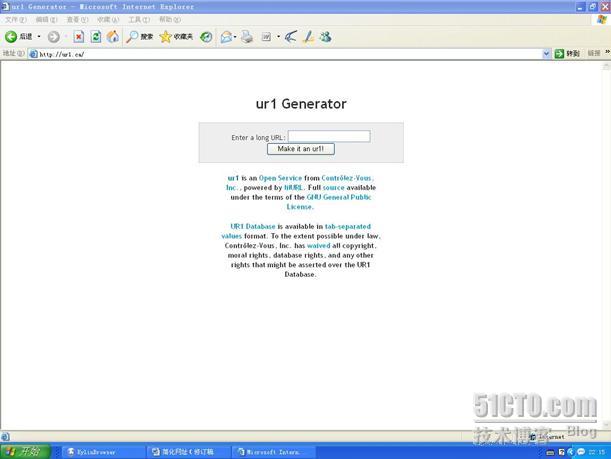The height and width of the screenshot is (459, 611).
Task: Click the speech bubble tray icon
Action: tap(581, 452)
